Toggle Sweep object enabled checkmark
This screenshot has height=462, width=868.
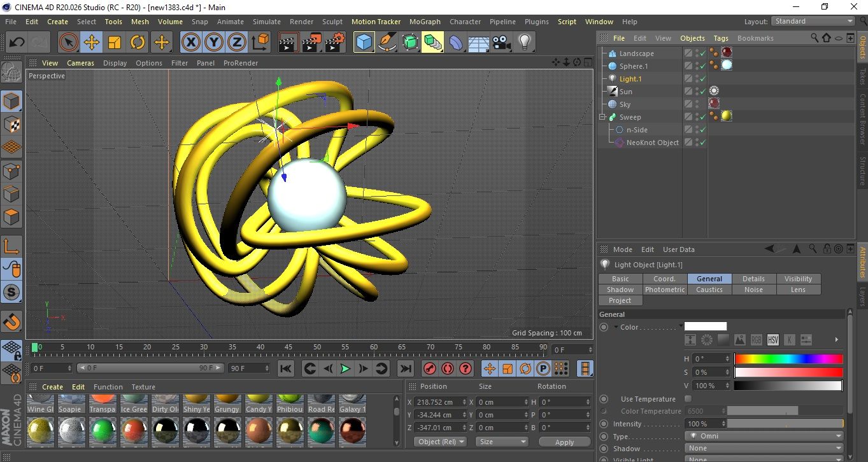tap(702, 117)
